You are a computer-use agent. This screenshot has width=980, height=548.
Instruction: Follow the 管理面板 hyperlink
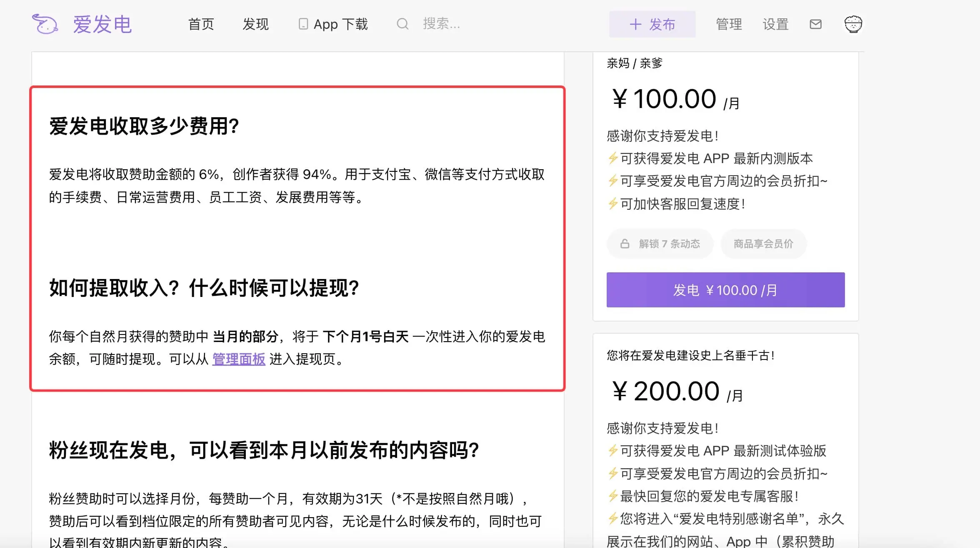tap(239, 359)
